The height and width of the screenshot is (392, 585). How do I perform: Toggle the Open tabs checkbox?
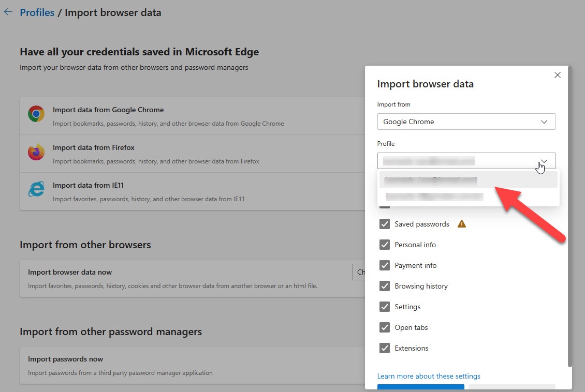(x=385, y=327)
